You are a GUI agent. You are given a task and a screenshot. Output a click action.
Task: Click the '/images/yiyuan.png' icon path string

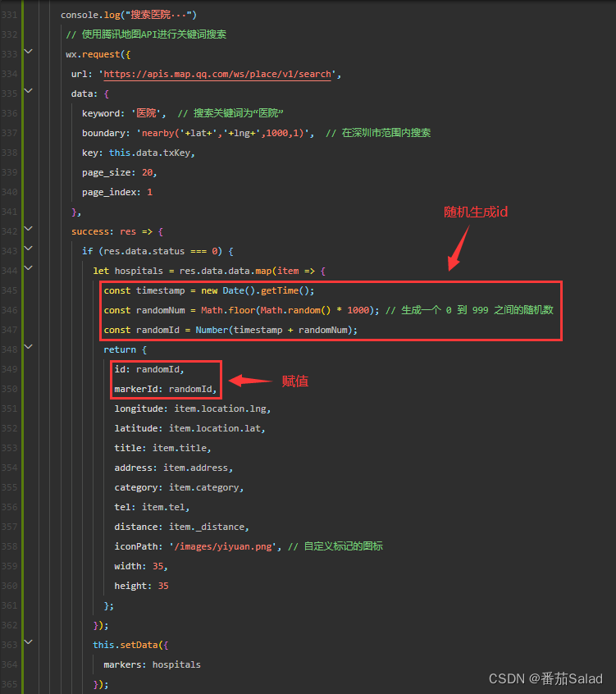coord(223,546)
